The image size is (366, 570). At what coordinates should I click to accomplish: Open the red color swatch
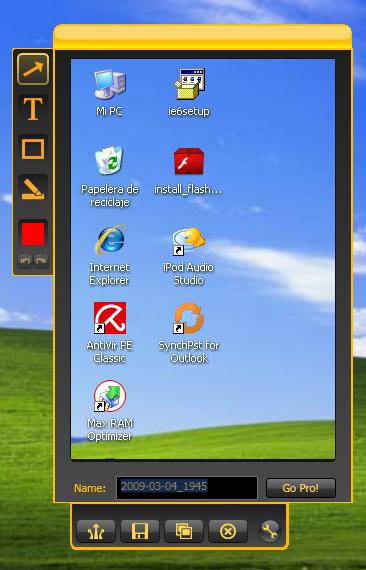point(33,234)
